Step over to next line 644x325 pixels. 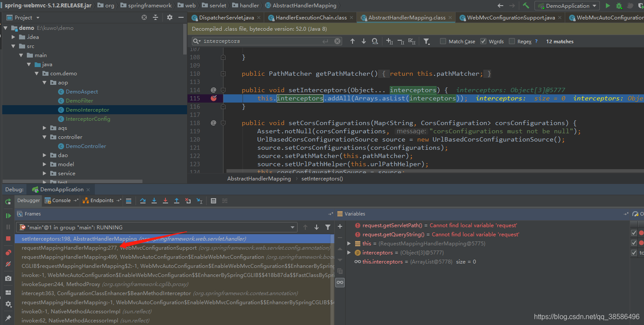click(x=143, y=201)
